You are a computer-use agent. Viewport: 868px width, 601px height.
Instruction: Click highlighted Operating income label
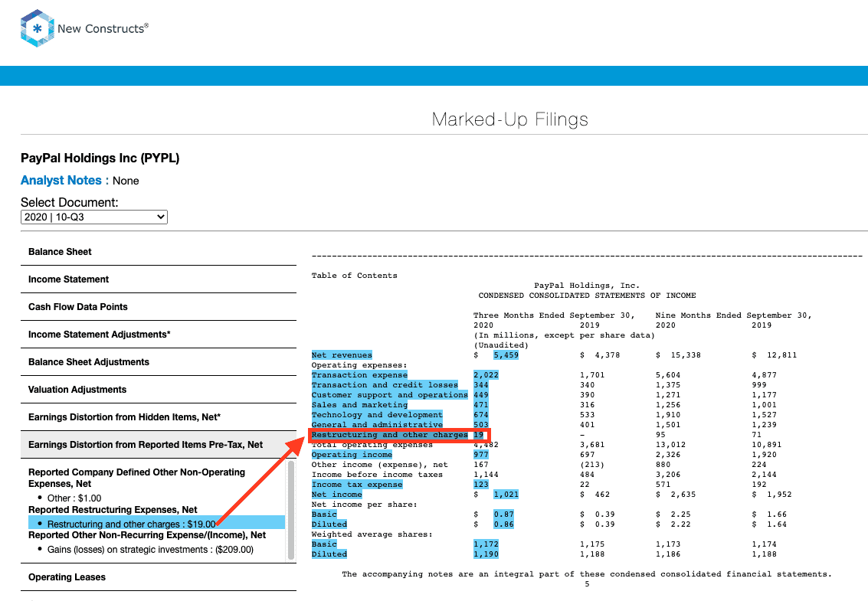pyautogui.click(x=352, y=455)
